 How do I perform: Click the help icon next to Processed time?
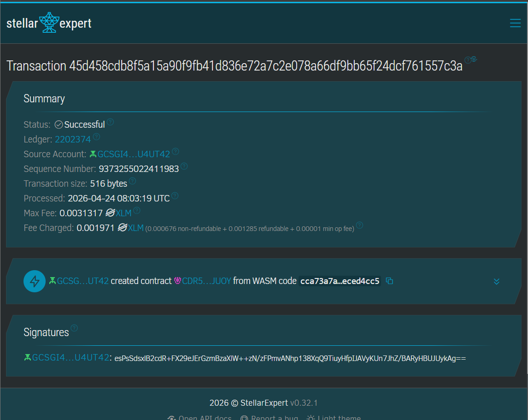175,196
